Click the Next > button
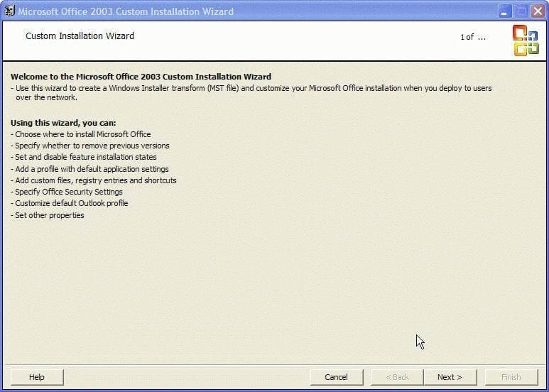 (450, 377)
